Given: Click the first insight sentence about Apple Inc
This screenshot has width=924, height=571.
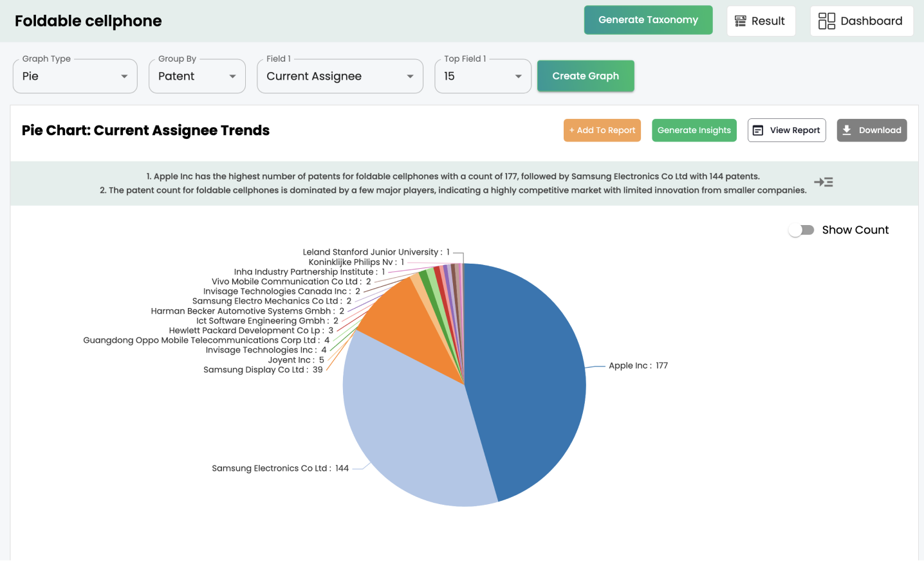Looking at the screenshot, I should (453, 176).
